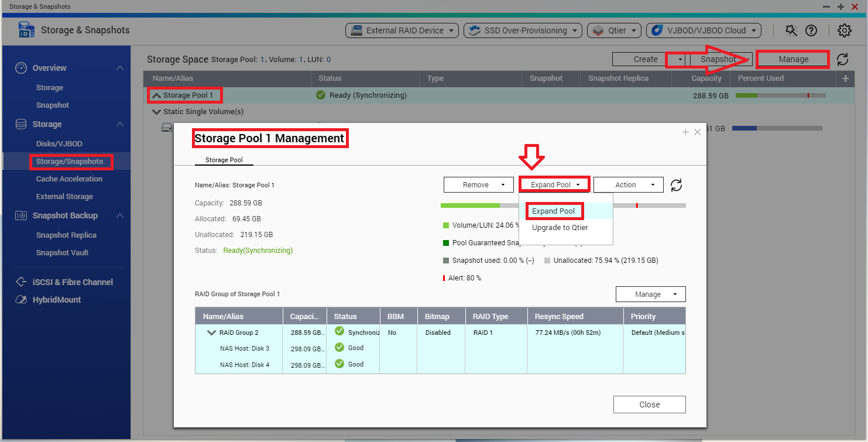Open Storage/Snapshots in the sidebar
This screenshot has height=442, width=868.
tap(70, 162)
